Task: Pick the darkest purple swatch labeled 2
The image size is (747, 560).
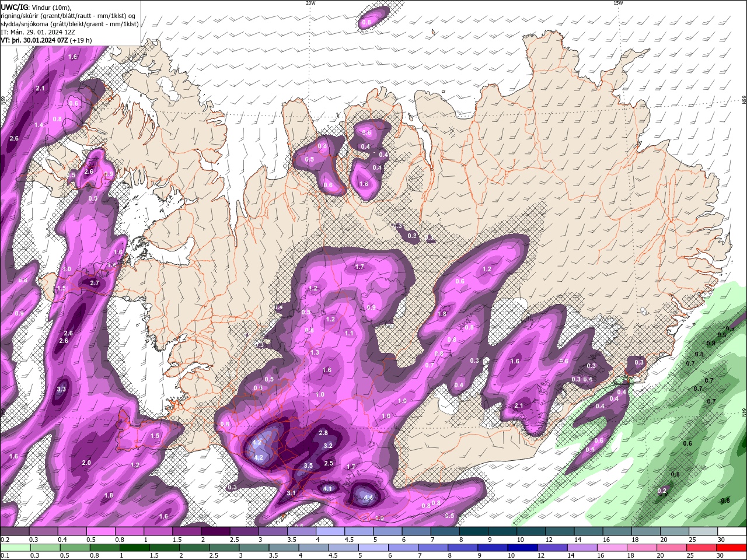Action: pos(215,531)
